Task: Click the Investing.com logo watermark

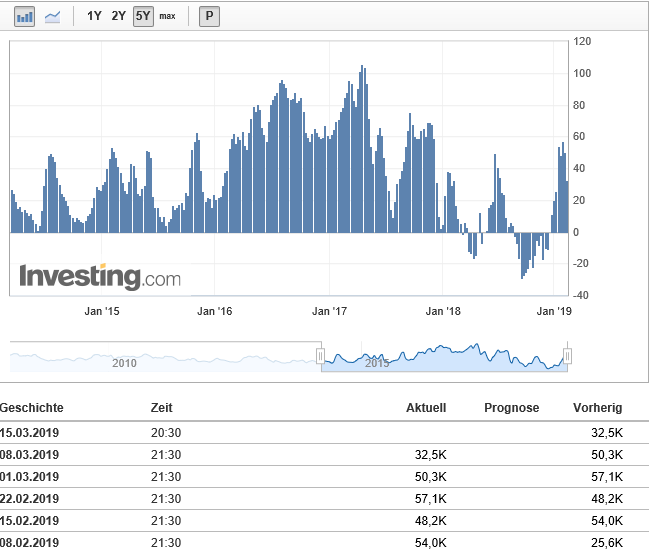Action: 100,276
